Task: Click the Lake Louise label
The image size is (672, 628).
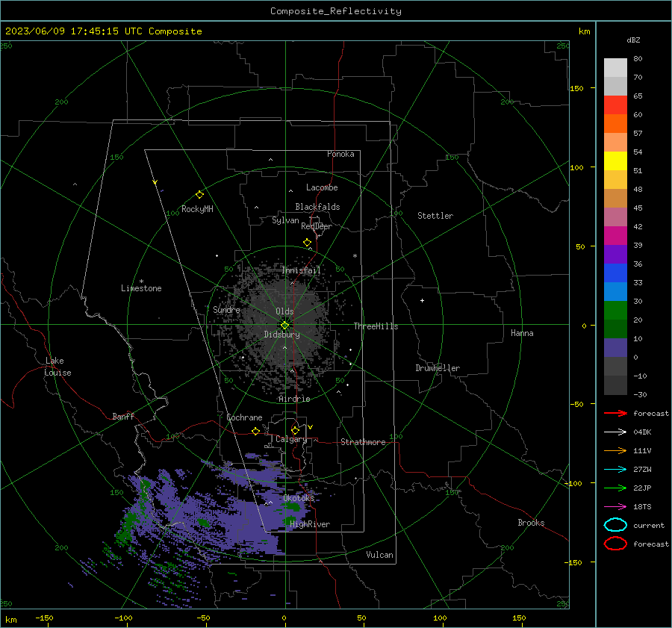Action: point(57,367)
